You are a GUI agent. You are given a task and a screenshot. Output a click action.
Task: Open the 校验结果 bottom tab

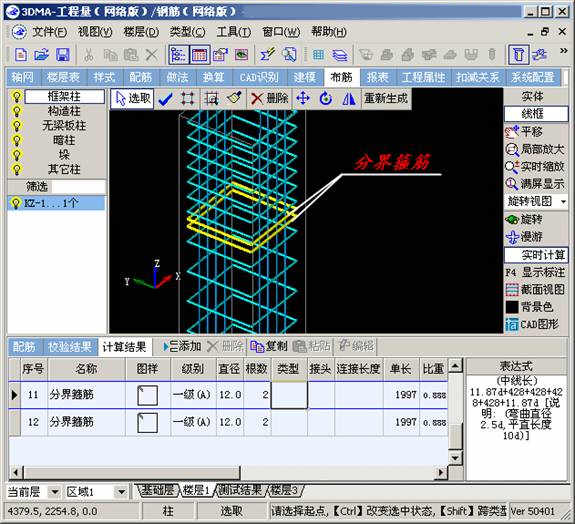point(70,347)
